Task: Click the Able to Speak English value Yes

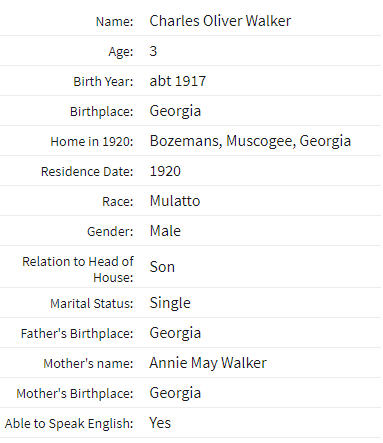Action: point(160,423)
